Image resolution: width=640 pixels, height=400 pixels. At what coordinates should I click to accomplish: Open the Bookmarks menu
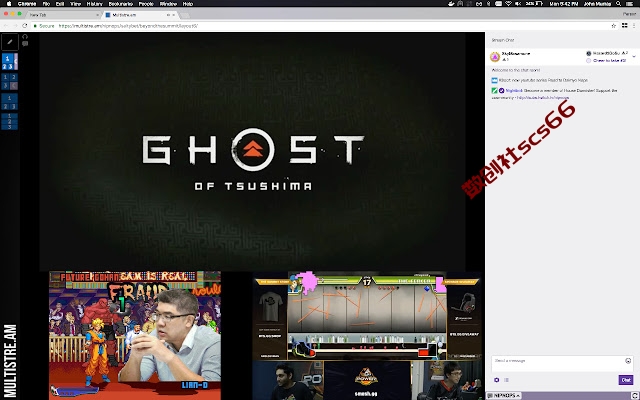click(121, 4)
